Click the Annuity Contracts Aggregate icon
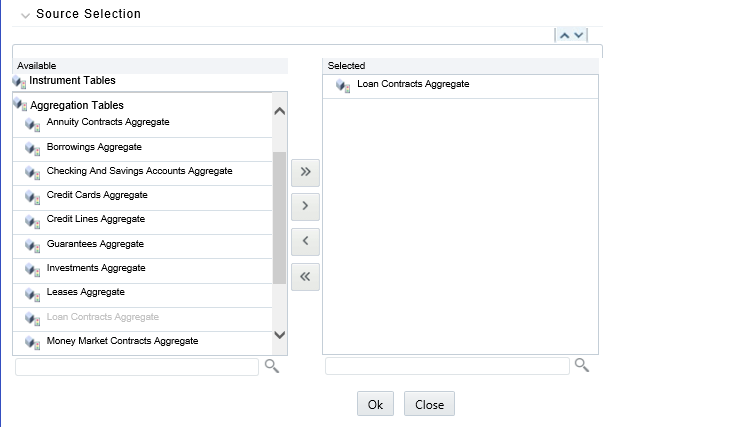The image size is (748, 427). pyautogui.click(x=32, y=125)
